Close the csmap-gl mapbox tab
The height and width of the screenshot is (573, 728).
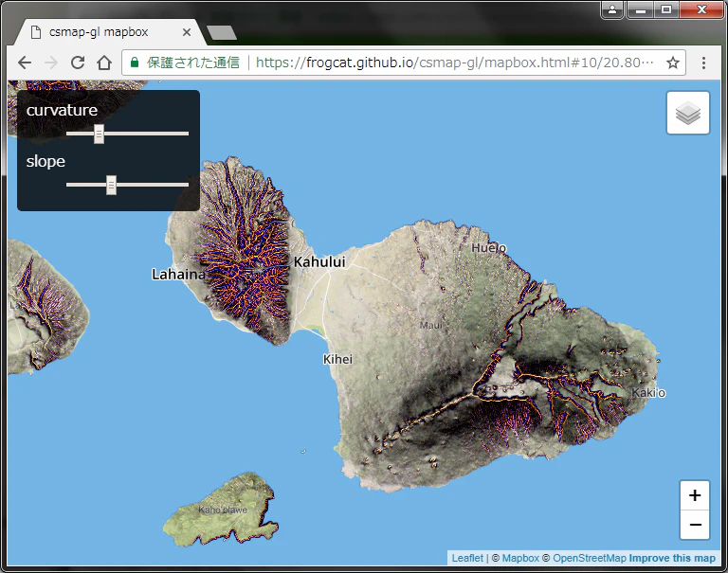pos(187,32)
